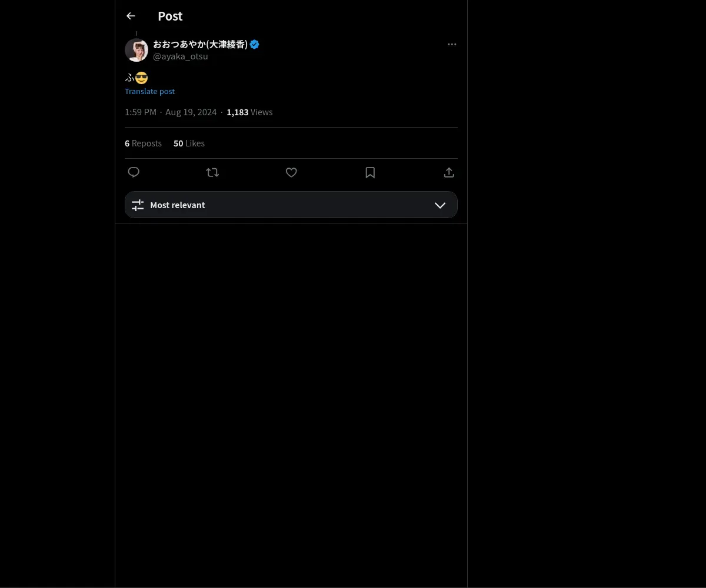Click the Translate post link
The image size is (706, 588).
[149, 91]
